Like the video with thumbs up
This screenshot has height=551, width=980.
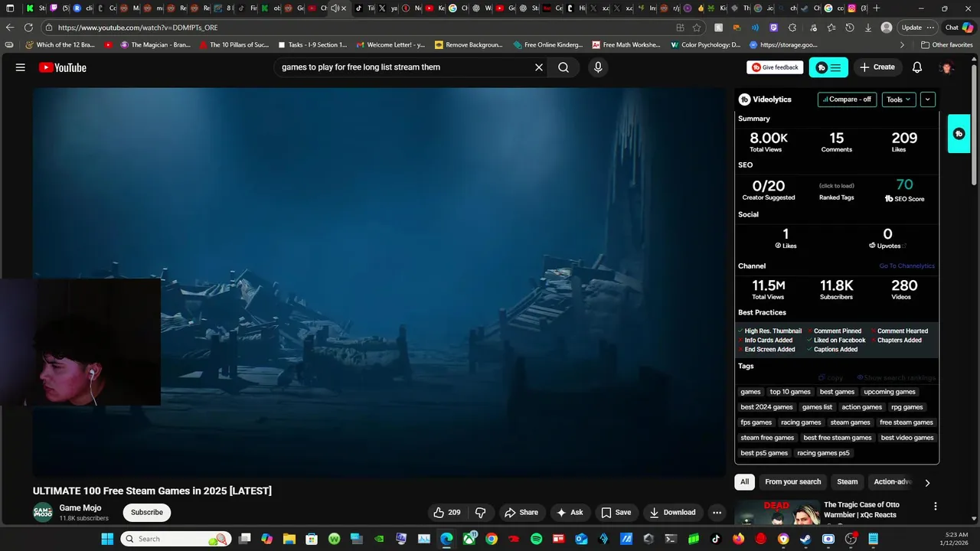pyautogui.click(x=447, y=513)
